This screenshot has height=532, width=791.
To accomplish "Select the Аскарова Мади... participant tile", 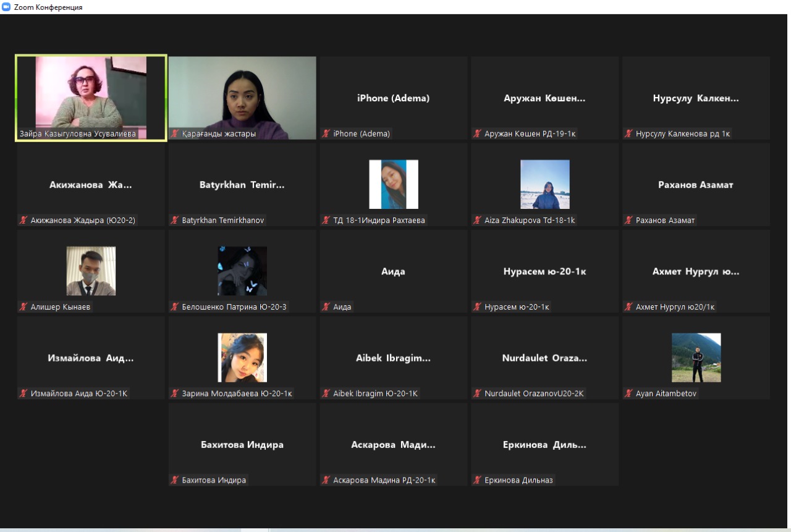I will pyautogui.click(x=394, y=444).
